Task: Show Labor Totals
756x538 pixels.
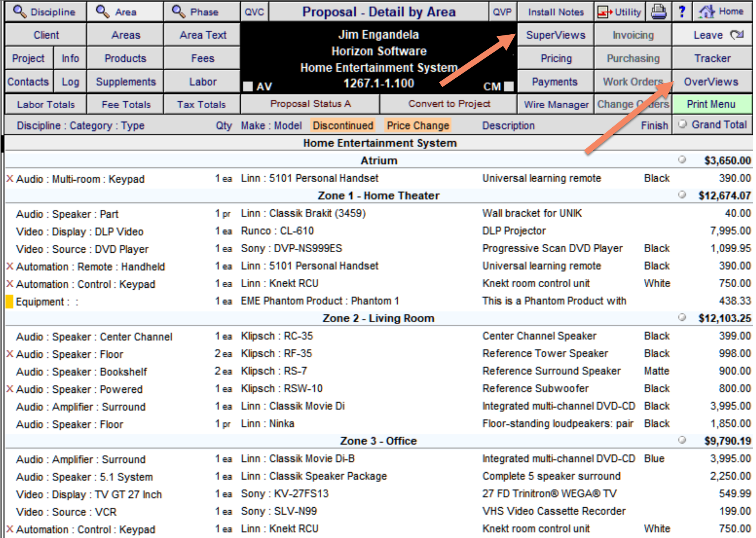Action: 46,104
